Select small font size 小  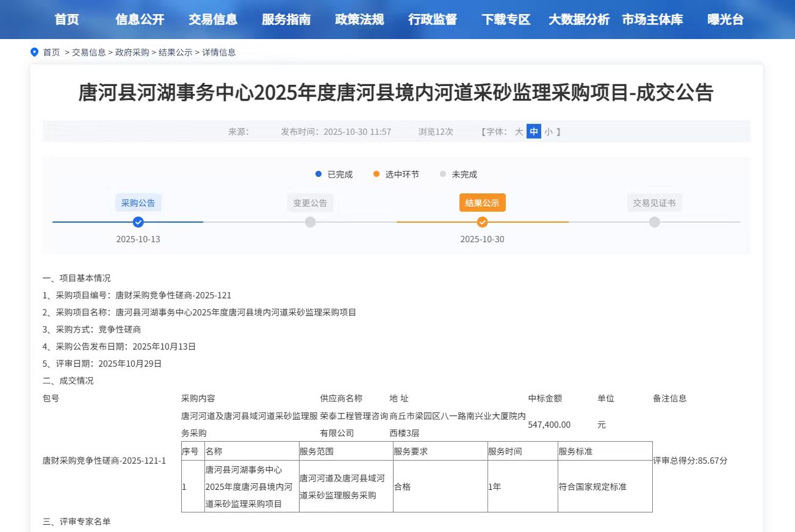click(548, 132)
